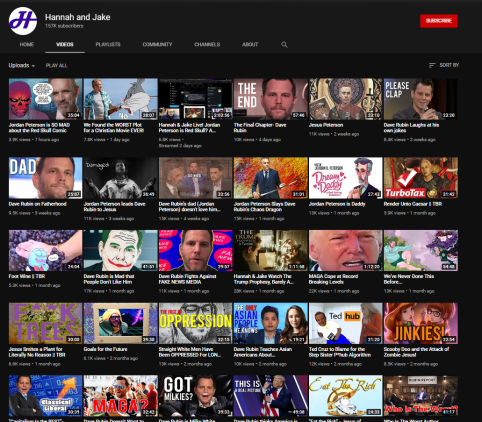This screenshot has height=422, width=482.
Task: Subscribe to the Hannah and Jake channel
Action: [x=439, y=21]
